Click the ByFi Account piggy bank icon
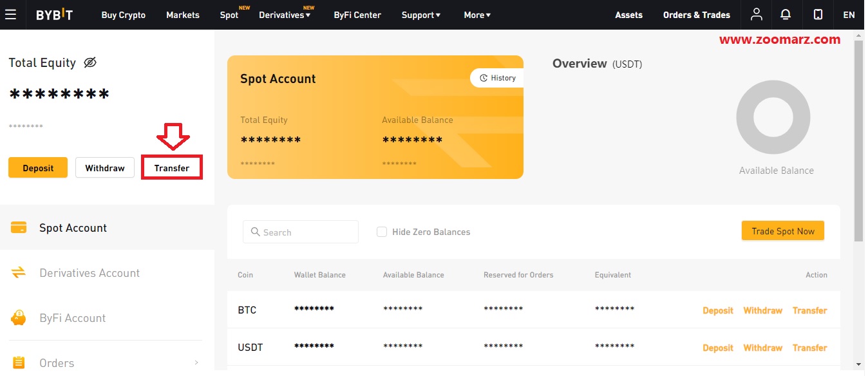This screenshot has height=376, width=868. click(19, 317)
